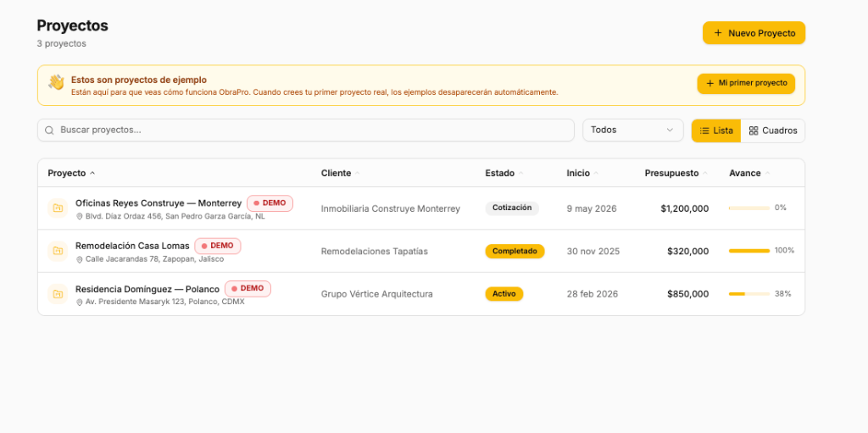The width and height of the screenshot is (868, 433).
Task: Click DEMO badge on Residencia Domínguez row
Action: (x=248, y=288)
